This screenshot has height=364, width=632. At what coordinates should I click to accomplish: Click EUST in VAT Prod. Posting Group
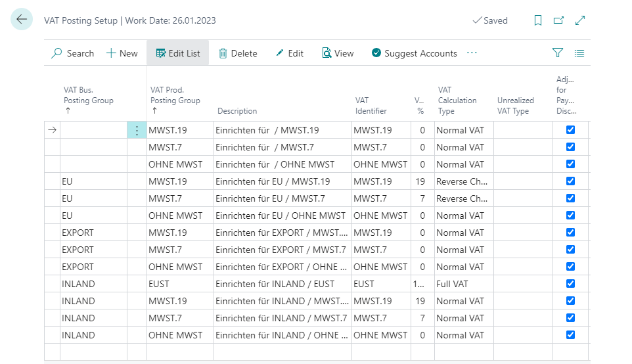pos(180,284)
